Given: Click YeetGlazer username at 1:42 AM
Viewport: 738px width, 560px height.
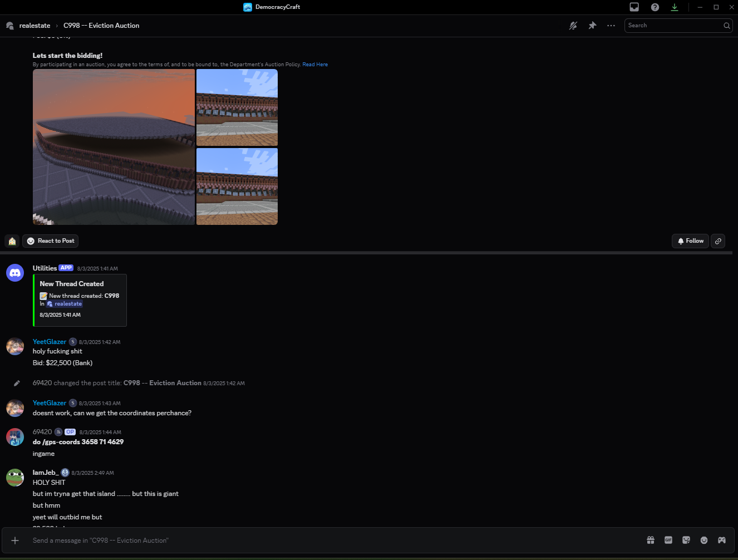Looking at the screenshot, I should click(x=50, y=342).
